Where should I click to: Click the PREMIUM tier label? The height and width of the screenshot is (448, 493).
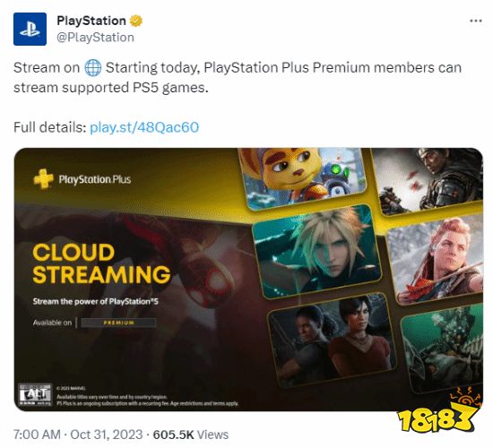point(119,323)
